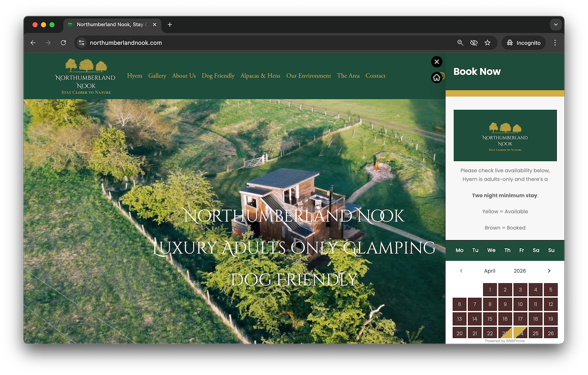Open the zoom magnifier icon in address bar
Viewport: 588px width, 375px height.
coord(460,43)
